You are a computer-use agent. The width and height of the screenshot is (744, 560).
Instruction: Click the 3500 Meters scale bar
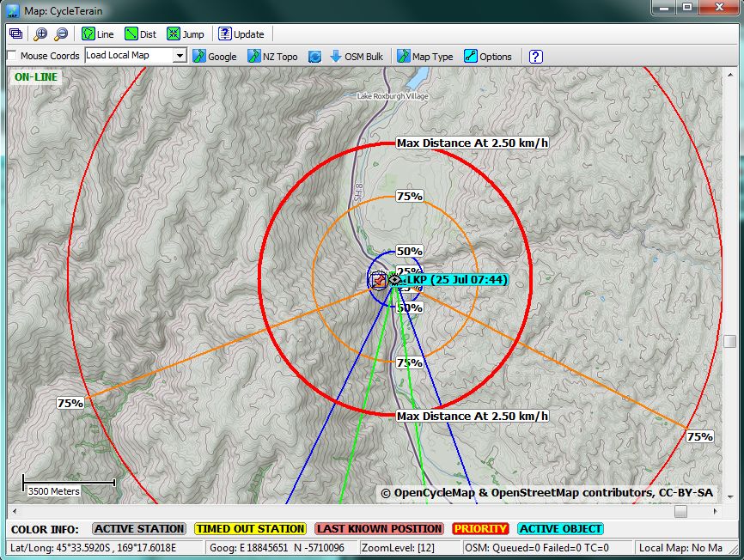pos(69,484)
